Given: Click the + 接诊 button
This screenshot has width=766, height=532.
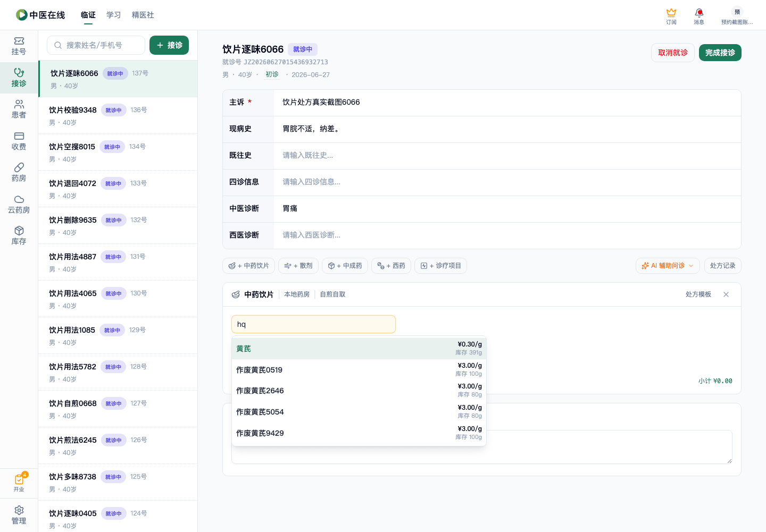Looking at the screenshot, I should pyautogui.click(x=169, y=45).
